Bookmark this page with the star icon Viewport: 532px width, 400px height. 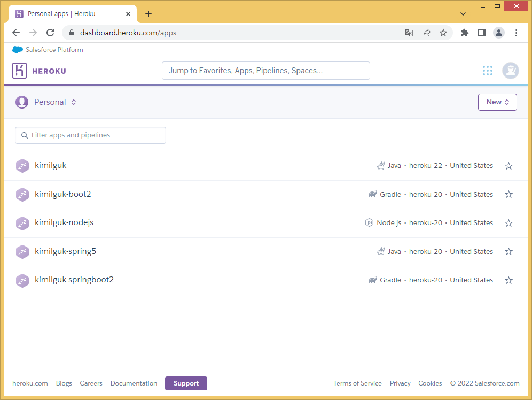pos(443,33)
